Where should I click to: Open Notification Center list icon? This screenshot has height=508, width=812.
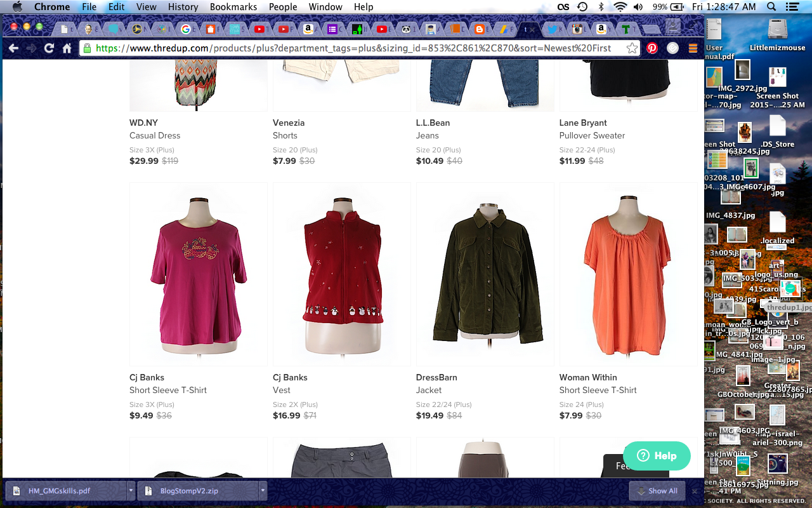791,7
